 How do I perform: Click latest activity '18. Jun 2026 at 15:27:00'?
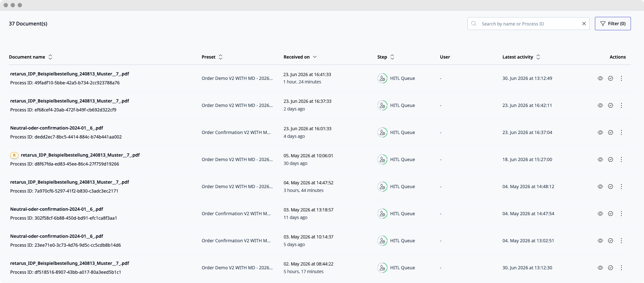(x=527, y=159)
